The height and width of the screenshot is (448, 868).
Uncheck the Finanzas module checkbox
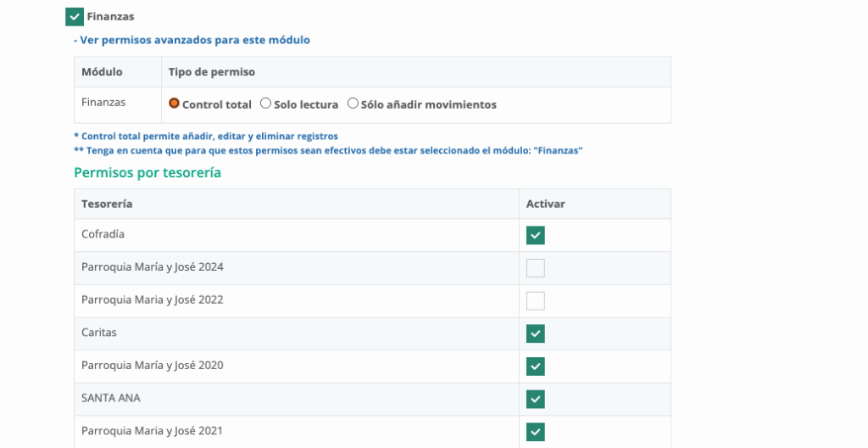pyautogui.click(x=75, y=17)
